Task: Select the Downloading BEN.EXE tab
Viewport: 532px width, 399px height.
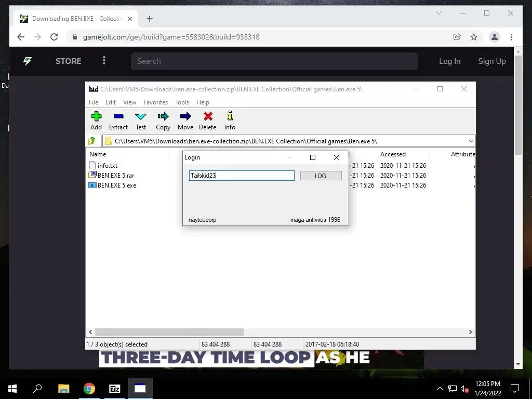Action: tap(76, 19)
